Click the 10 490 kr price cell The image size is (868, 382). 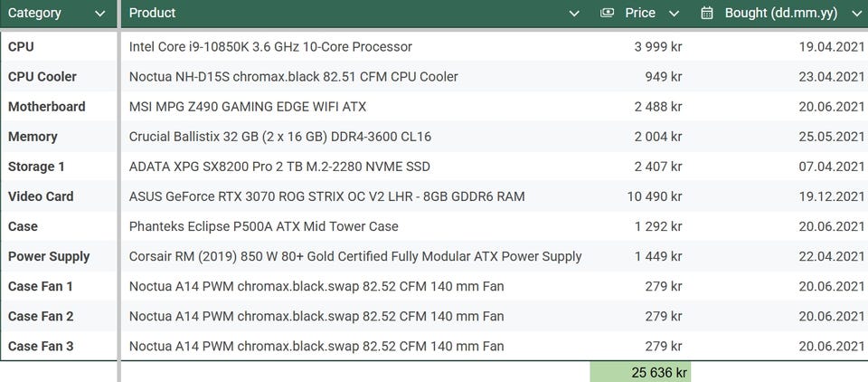pyautogui.click(x=654, y=196)
